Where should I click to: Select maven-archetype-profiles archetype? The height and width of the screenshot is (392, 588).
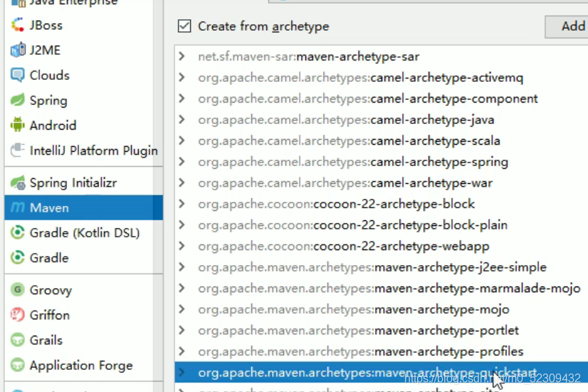382,351
